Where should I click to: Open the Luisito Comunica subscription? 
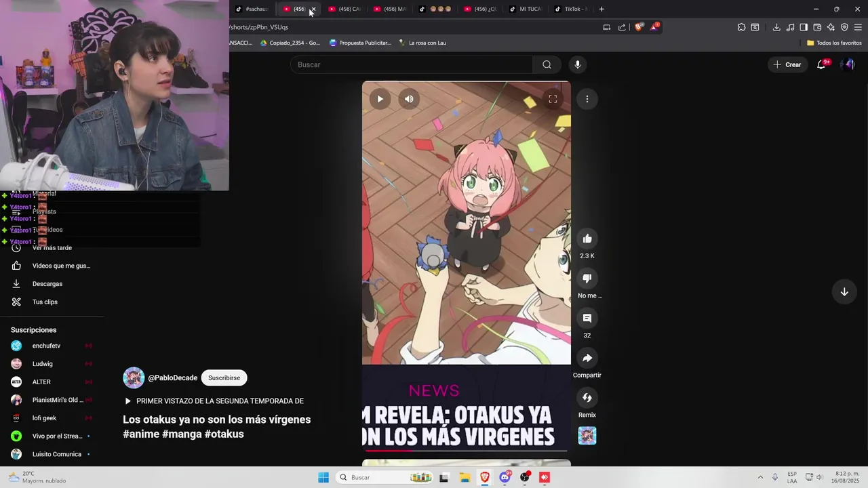(x=52, y=454)
